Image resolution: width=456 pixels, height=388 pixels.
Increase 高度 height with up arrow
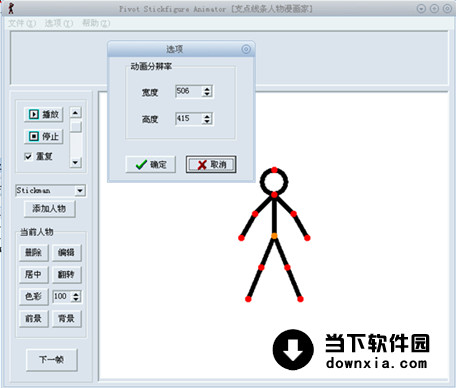pos(207,116)
